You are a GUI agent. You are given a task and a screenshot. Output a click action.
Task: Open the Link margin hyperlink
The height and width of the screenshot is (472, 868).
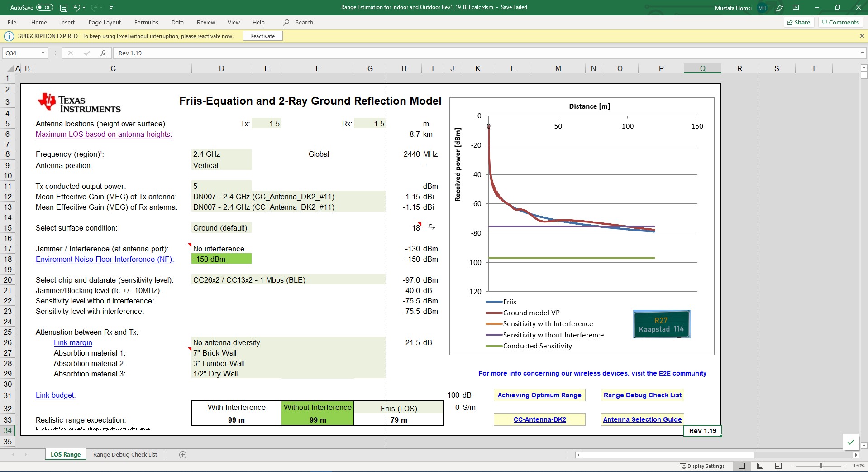[x=73, y=342]
